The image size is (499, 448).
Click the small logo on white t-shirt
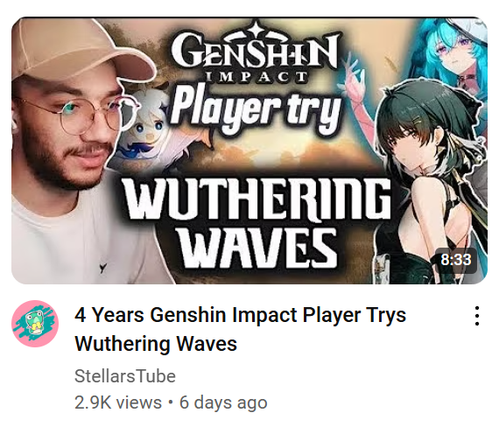pos(102,268)
